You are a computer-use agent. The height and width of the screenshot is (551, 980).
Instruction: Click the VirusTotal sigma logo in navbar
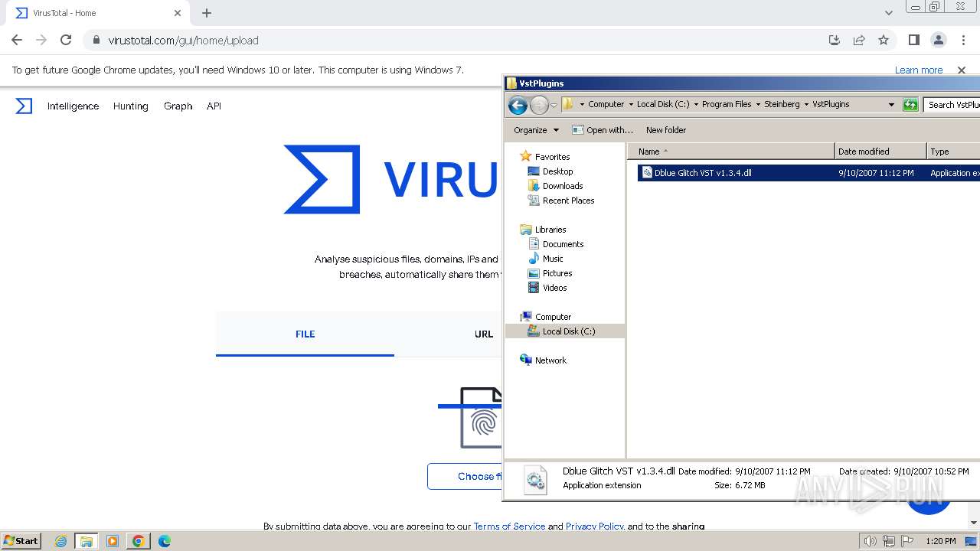(24, 106)
